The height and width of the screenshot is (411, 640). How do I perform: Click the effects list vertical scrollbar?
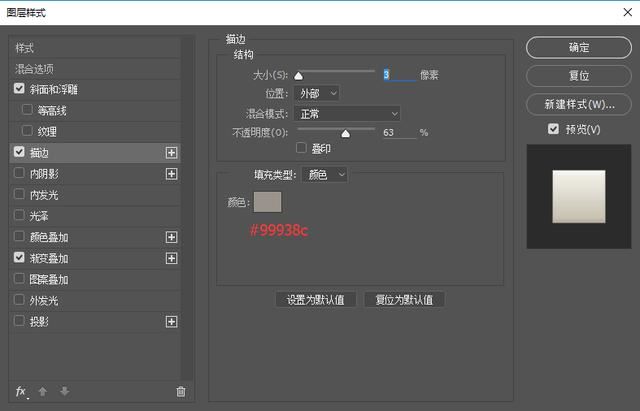(x=187, y=208)
